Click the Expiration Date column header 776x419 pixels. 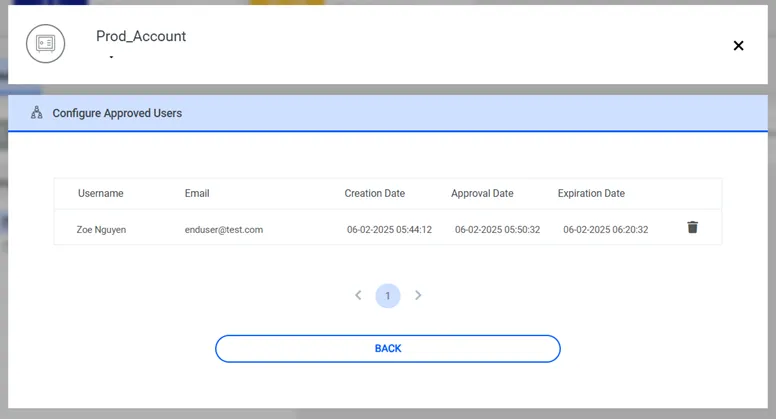591,193
